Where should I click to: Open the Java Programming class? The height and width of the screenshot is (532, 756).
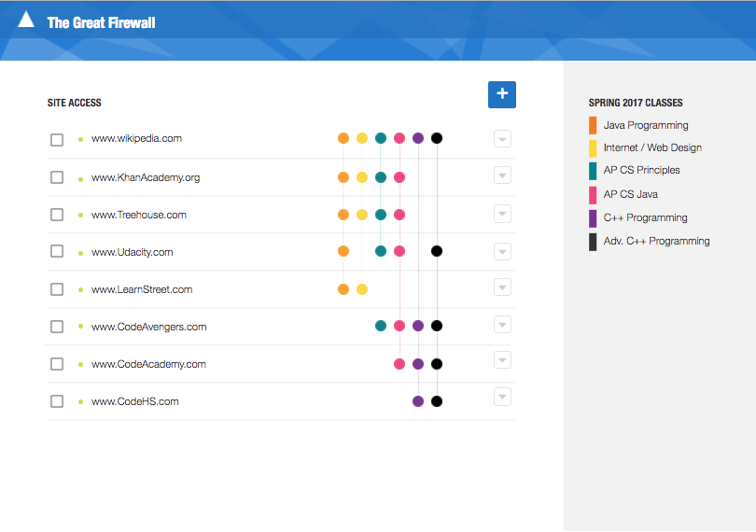click(x=646, y=125)
